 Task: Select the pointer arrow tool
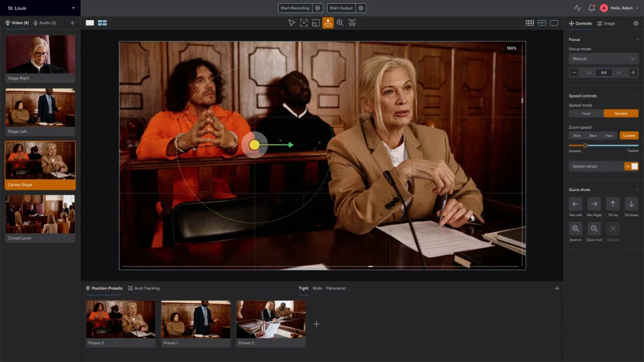292,23
